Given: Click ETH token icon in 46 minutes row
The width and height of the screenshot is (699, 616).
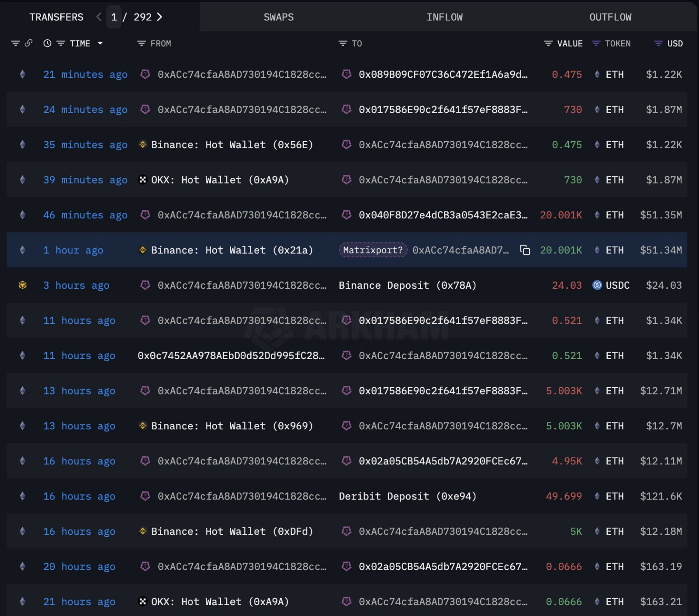Looking at the screenshot, I should coord(597,215).
